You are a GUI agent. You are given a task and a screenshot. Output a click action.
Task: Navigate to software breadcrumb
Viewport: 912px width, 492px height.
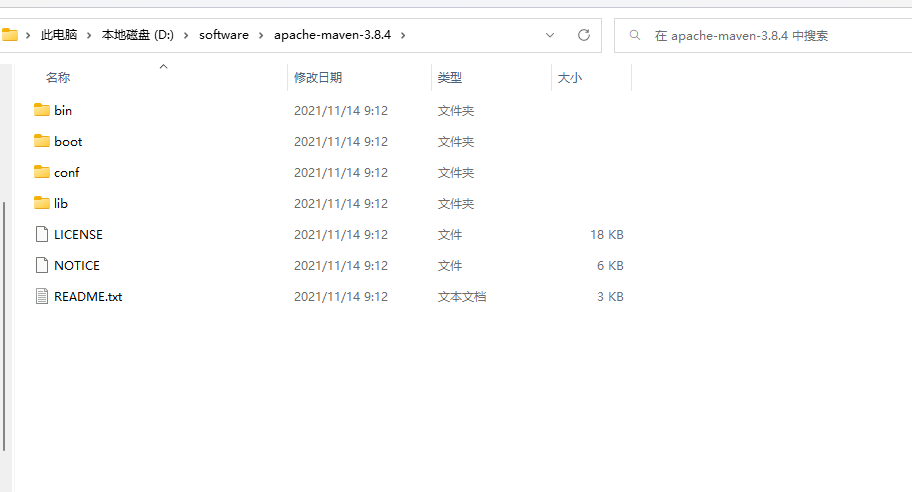pos(224,35)
